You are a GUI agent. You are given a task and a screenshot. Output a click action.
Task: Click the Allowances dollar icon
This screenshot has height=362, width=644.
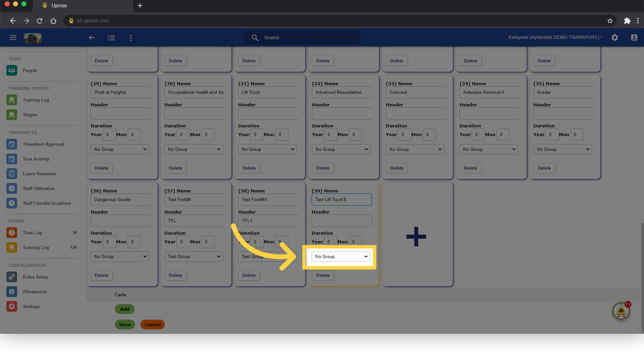pos(12,292)
